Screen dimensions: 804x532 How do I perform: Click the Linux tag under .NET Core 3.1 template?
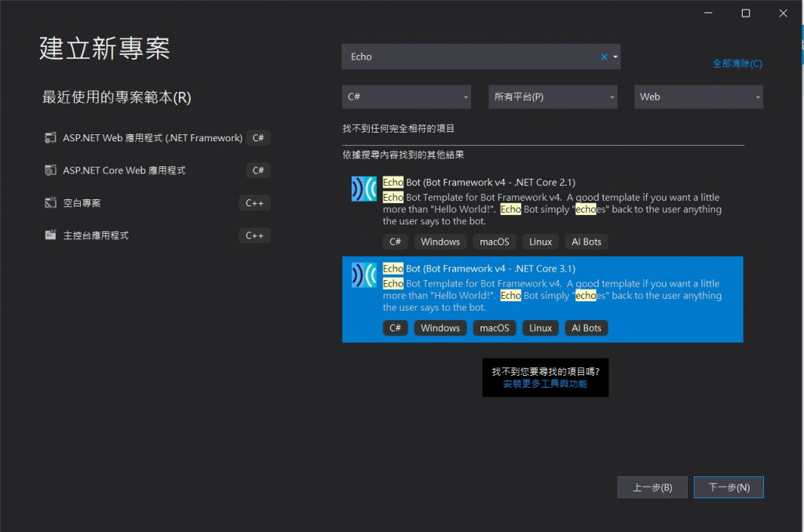coord(540,328)
